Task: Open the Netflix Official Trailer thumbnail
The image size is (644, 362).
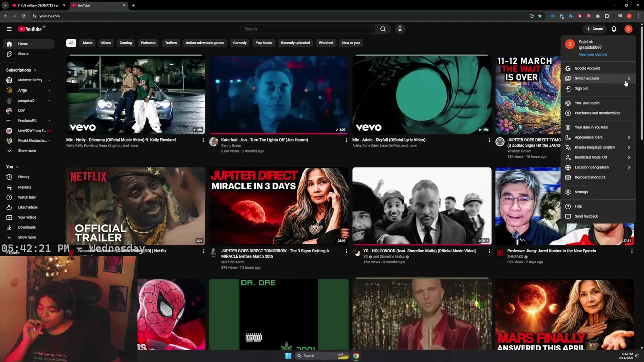Action: [x=136, y=207]
